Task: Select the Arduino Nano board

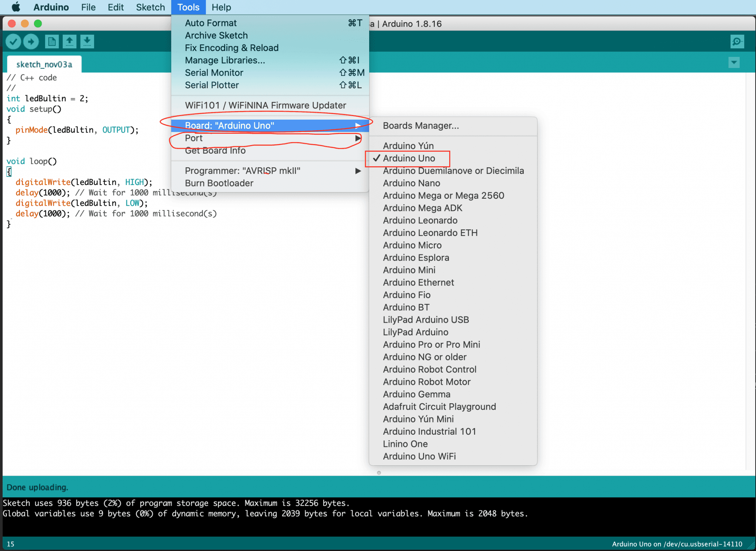Action: tap(453, 183)
